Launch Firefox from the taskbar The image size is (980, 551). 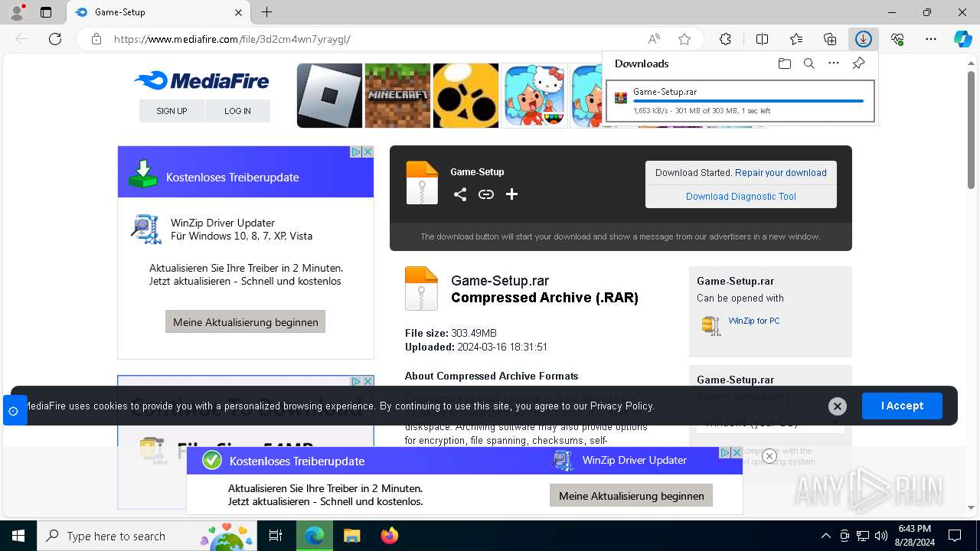(x=390, y=536)
